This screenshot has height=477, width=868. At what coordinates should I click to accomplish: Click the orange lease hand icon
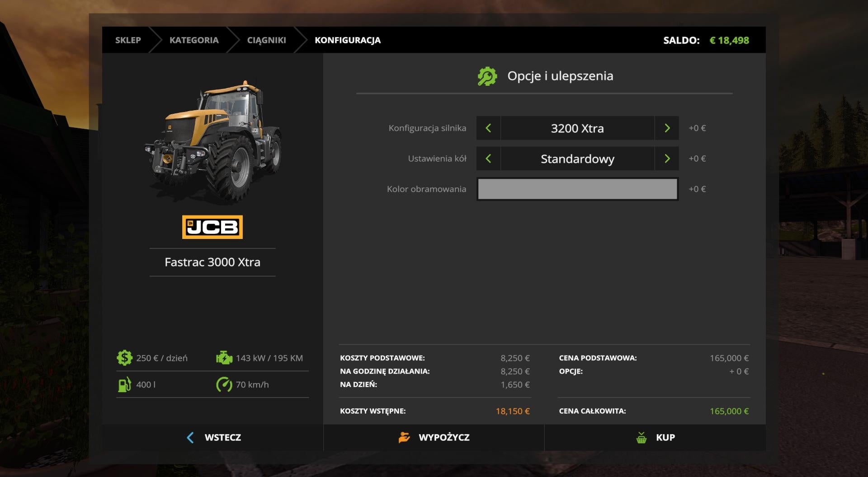coord(404,437)
